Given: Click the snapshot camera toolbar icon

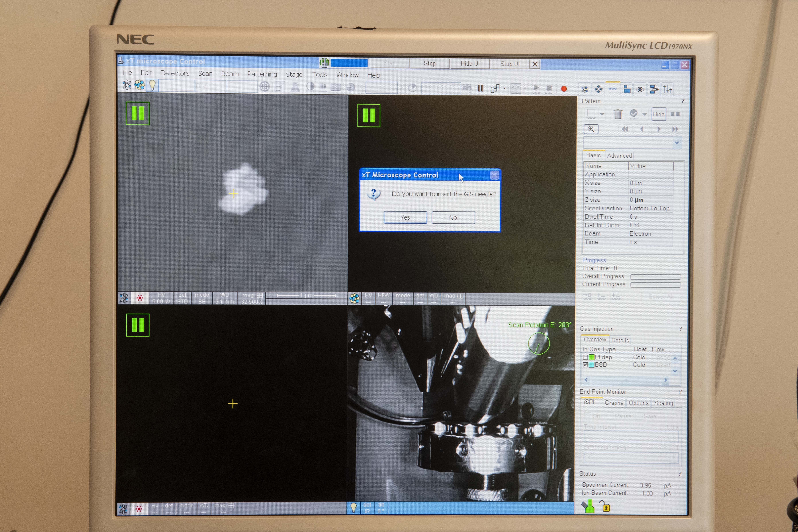Looking at the screenshot, I should (467, 88).
